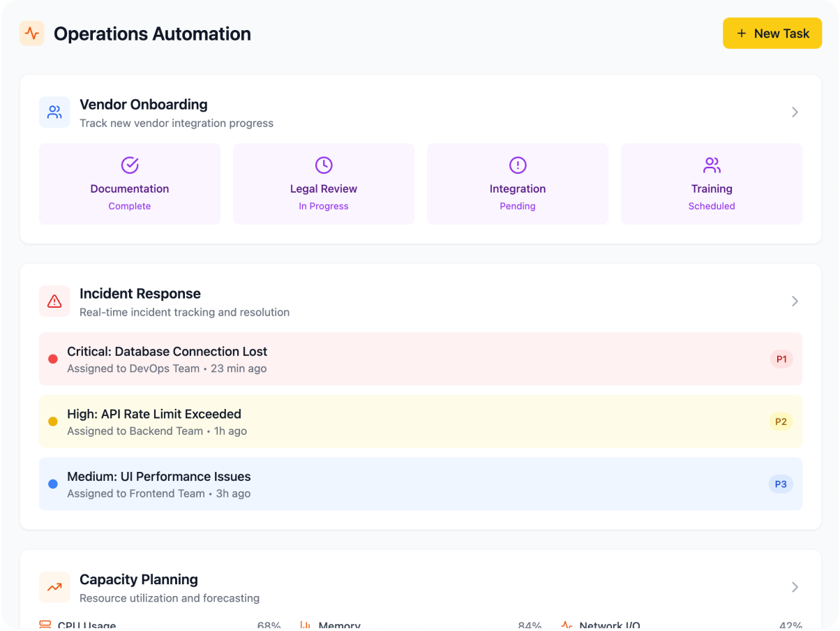Click the Documentation checkmark icon
The width and height of the screenshot is (840, 631).
pyautogui.click(x=130, y=165)
